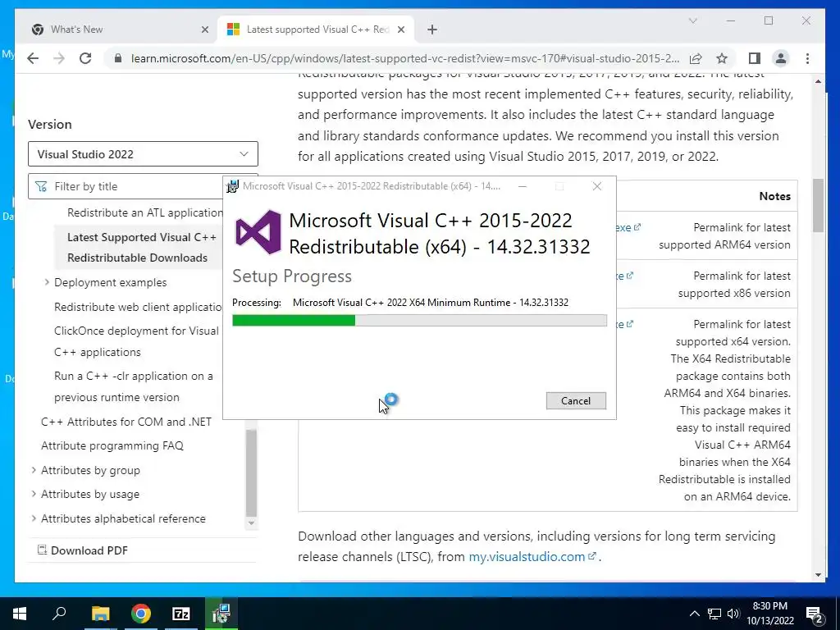The height and width of the screenshot is (630, 840).
Task: Open the browser side panel icon
Action: pos(755,58)
